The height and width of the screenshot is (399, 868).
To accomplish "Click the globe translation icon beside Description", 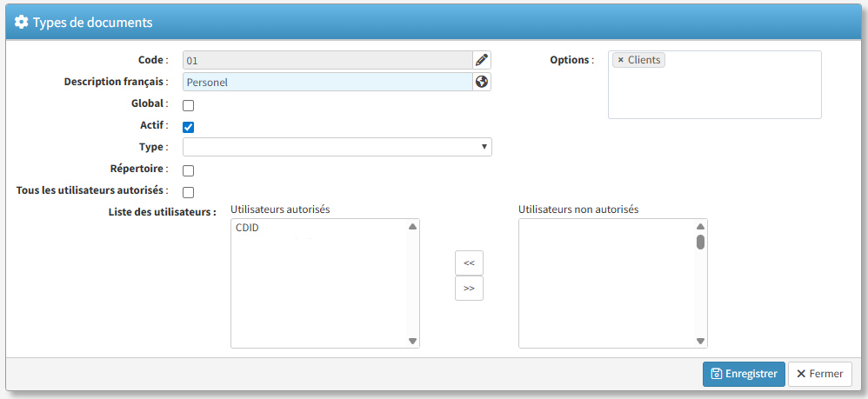I will [x=482, y=82].
